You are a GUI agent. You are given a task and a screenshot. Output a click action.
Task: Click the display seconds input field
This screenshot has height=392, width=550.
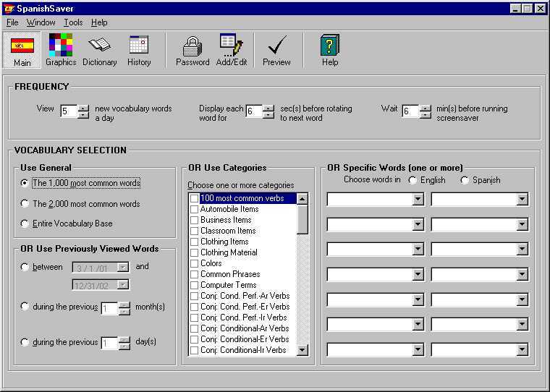254,111
